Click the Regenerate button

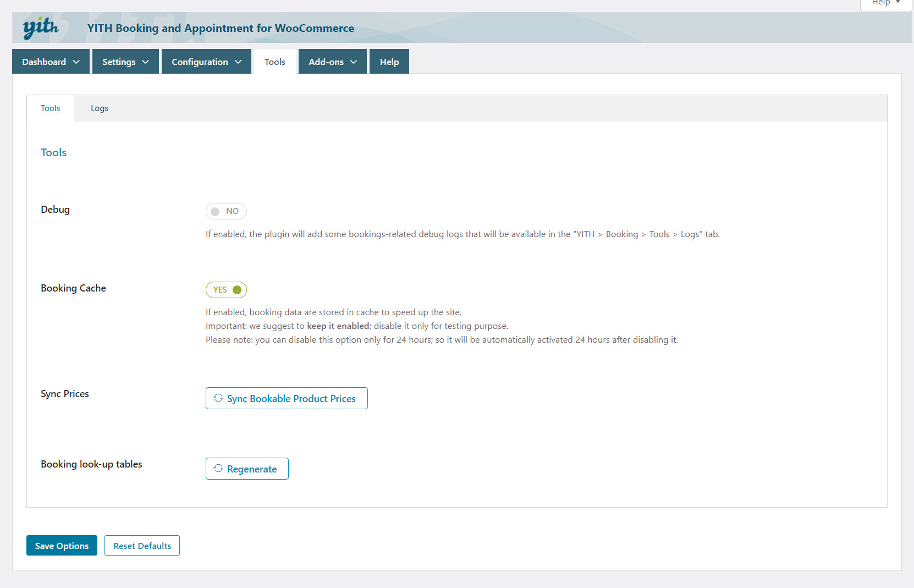coord(247,469)
